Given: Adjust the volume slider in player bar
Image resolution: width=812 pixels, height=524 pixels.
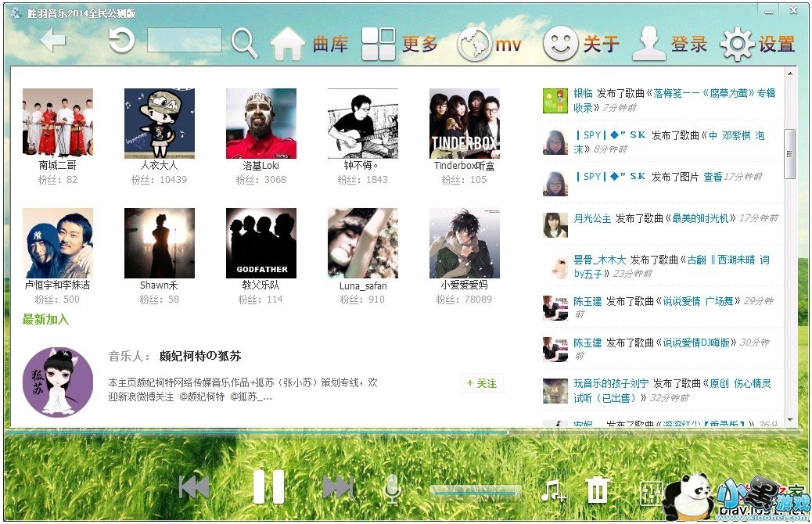Looking at the screenshot, I should click(476, 491).
